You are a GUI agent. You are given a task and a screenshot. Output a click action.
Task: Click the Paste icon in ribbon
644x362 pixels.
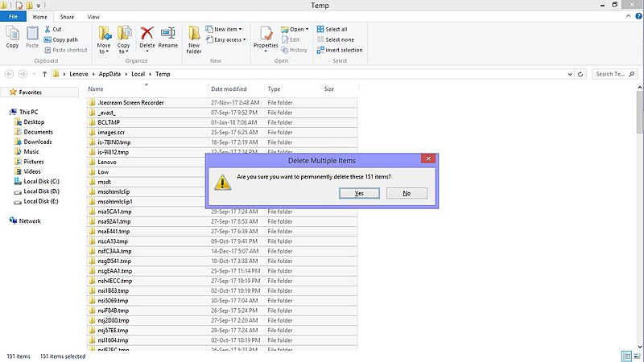point(32,37)
